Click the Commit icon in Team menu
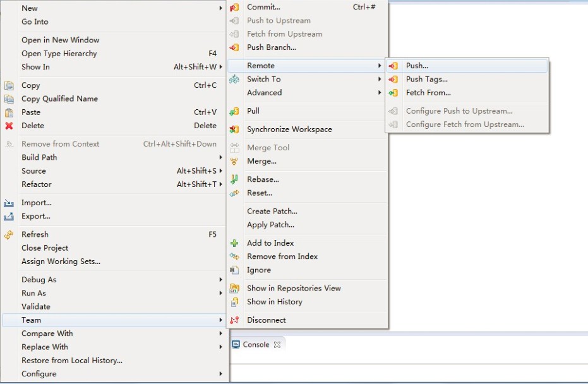Image resolution: width=588 pixels, height=384 pixels. pos(234,7)
